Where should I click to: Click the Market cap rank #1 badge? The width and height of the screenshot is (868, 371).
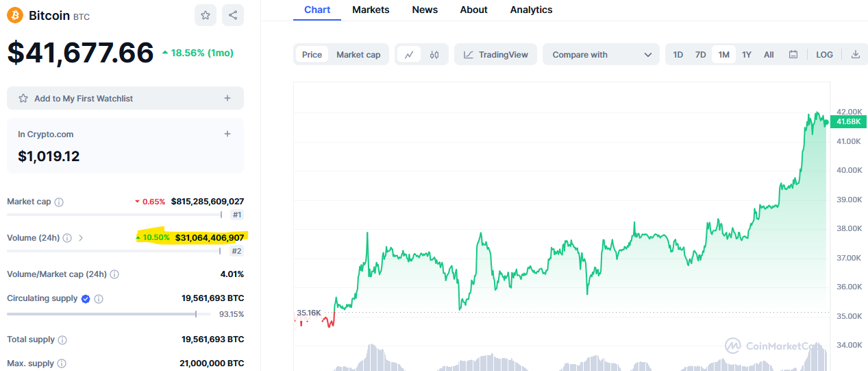point(237,215)
